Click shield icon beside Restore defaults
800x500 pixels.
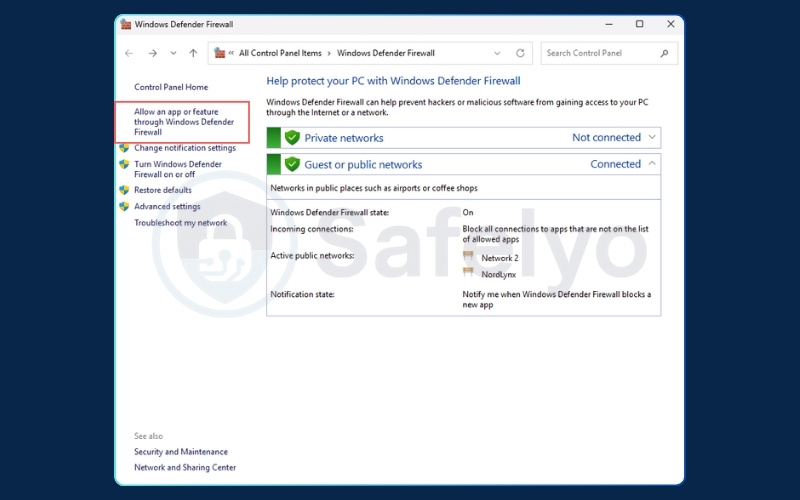coord(124,190)
